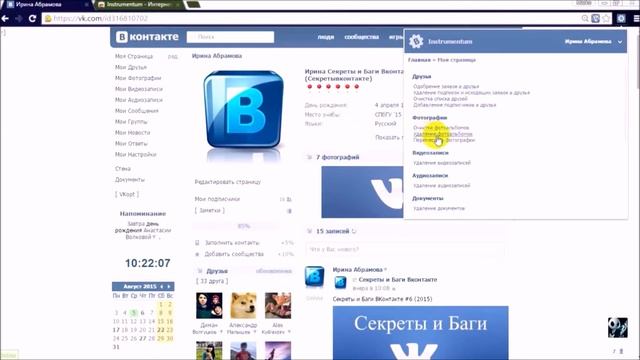
Task: Click the [ 33 друга ] count
Action: click(212, 281)
